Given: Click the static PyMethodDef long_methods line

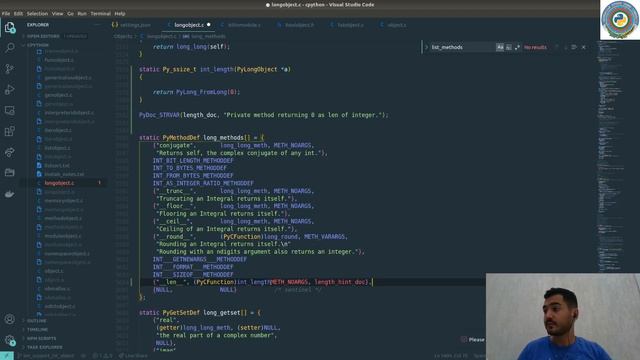Looking at the screenshot, I should [201, 138].
